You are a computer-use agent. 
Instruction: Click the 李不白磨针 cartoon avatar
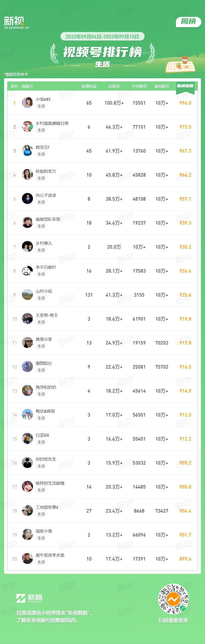click(x=27, y=271)
